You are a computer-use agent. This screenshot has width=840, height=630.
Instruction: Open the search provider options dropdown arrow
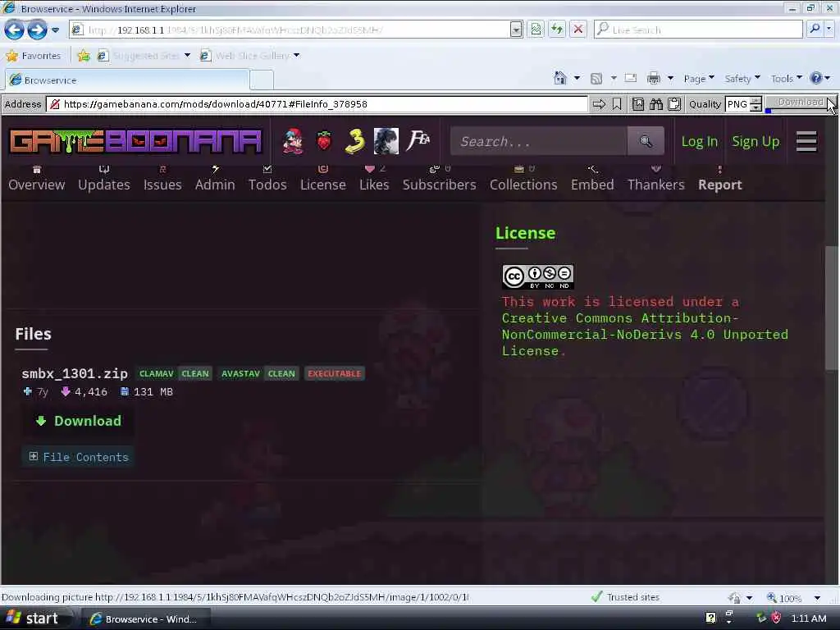829,29
